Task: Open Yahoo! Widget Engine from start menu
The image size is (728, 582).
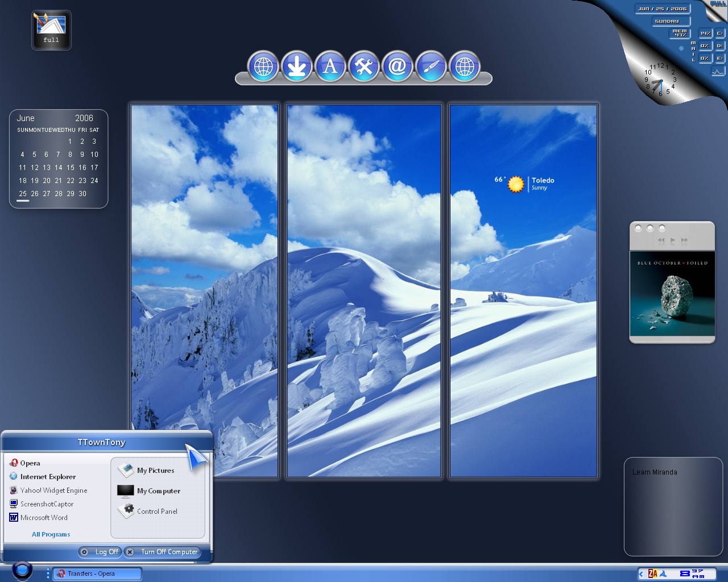Action: (48, 490)
